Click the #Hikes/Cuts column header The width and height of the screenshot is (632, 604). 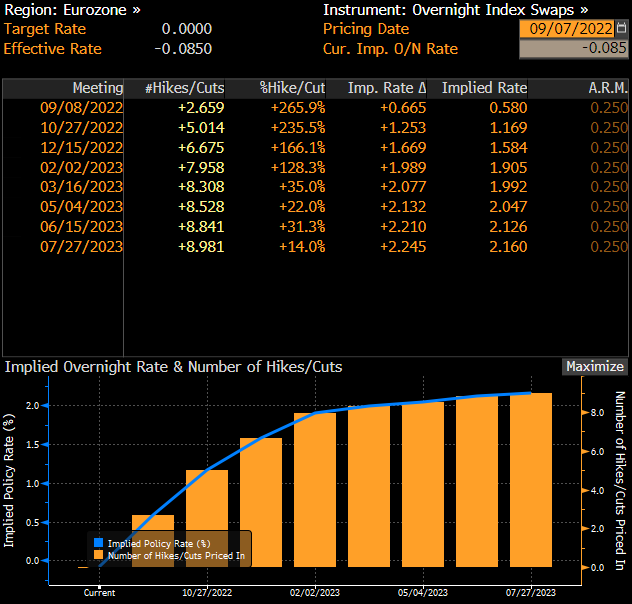[184, 88]
